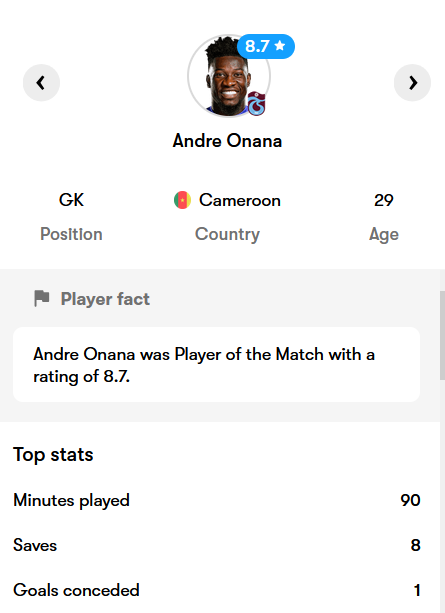Click the Player of the Match fact card
This screenshot has width=445, height=613.
click(x=217, y=364)
